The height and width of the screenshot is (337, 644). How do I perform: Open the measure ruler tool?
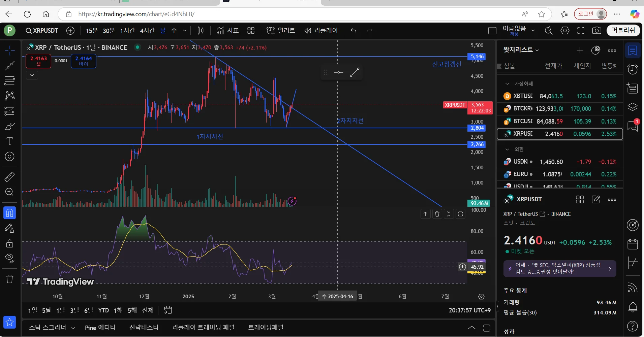[x=10, y=177]
